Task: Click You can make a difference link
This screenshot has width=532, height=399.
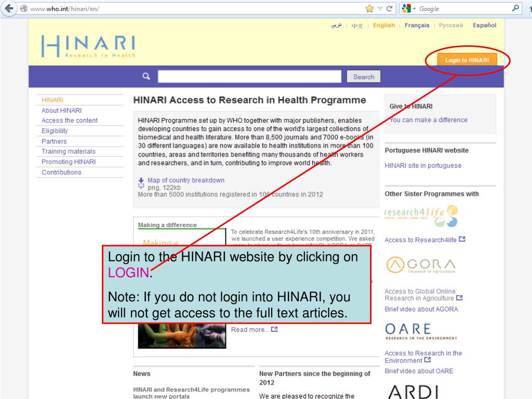Action: coord(428,120)
